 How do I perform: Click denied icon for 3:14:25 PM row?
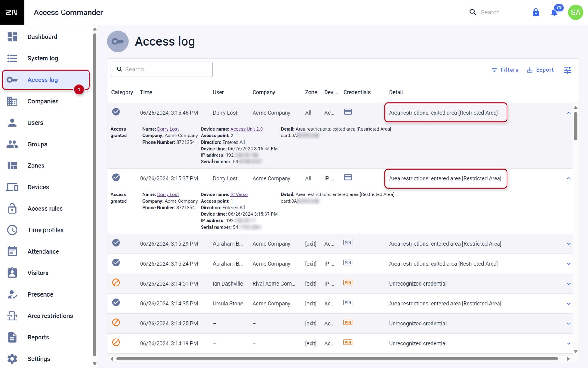(116, 323)
